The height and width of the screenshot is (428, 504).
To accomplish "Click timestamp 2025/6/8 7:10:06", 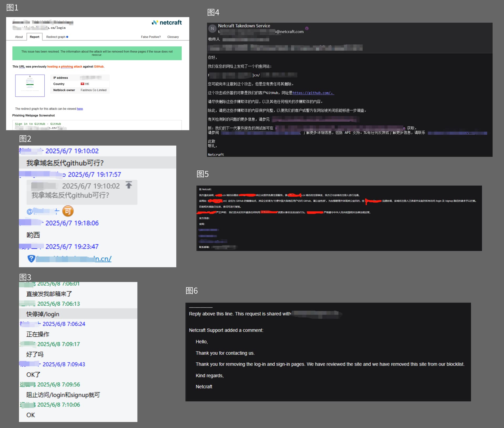I will pos(59,405).
